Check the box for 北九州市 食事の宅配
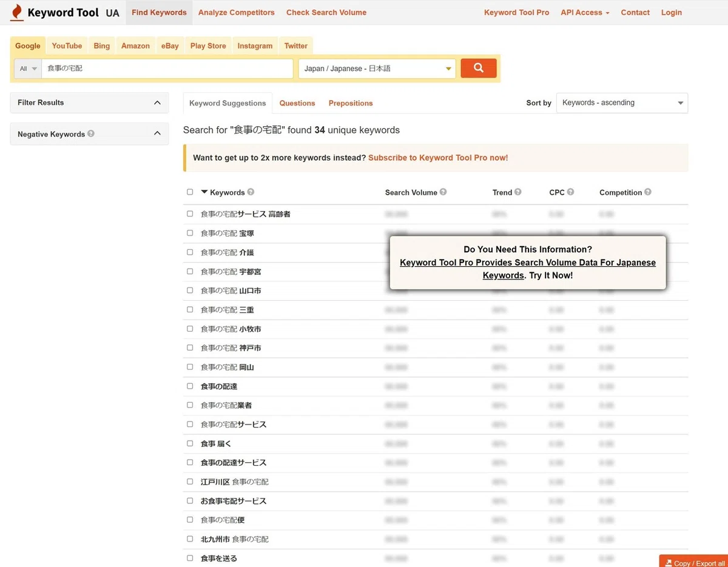 click(x=190, y=538)
